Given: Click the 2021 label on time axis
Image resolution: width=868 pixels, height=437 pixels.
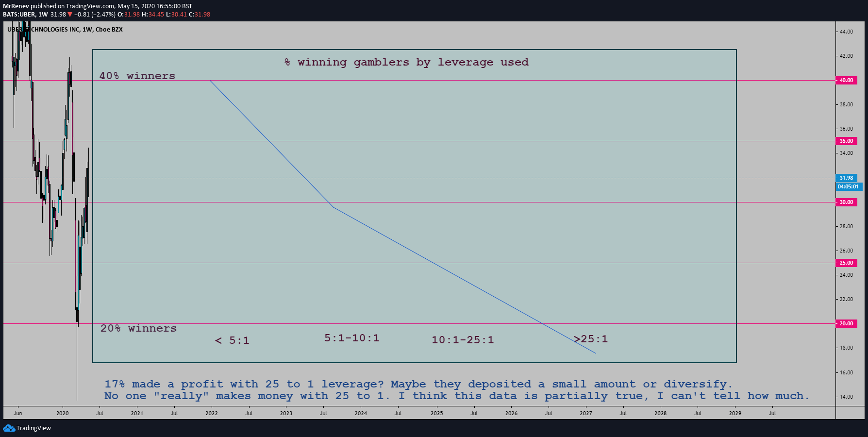Looking at the screenshot, I should pyautogui.click(x=137, y=413).
